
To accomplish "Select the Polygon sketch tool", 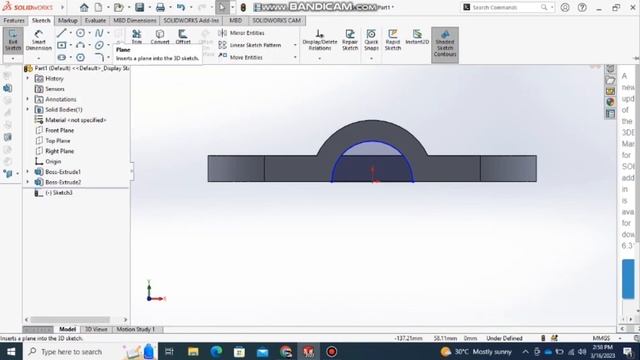I will pos(80,57).
